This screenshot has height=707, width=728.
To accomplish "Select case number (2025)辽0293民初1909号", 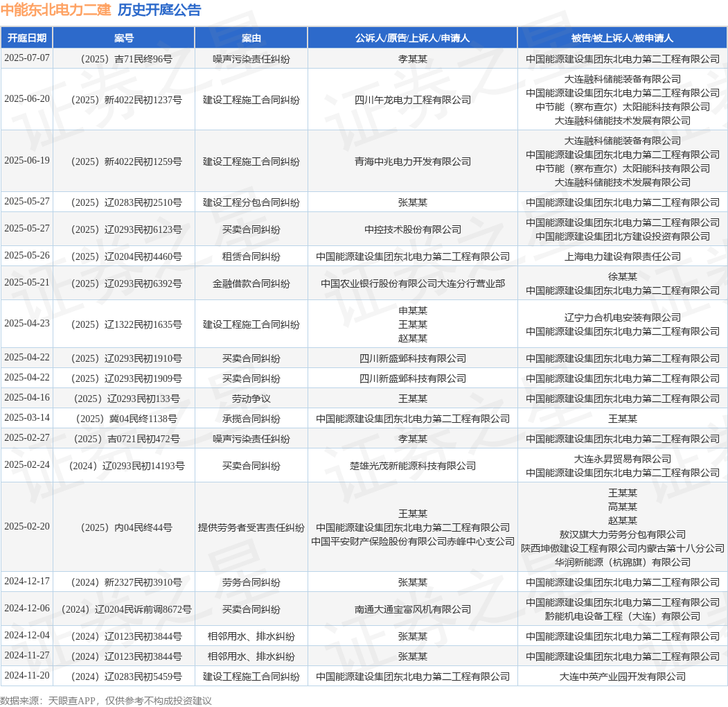I will click(x=124, y=378).
